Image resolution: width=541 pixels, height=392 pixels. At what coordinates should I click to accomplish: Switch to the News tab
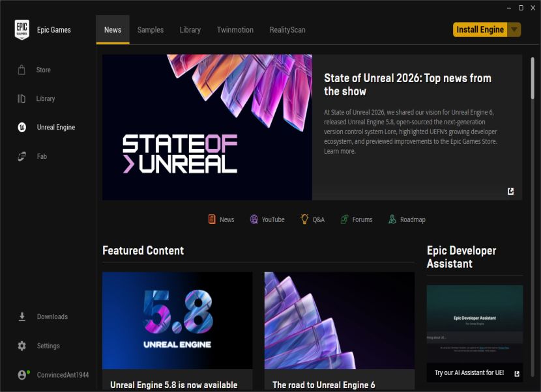pyautogui.click(x=113, y=30)
